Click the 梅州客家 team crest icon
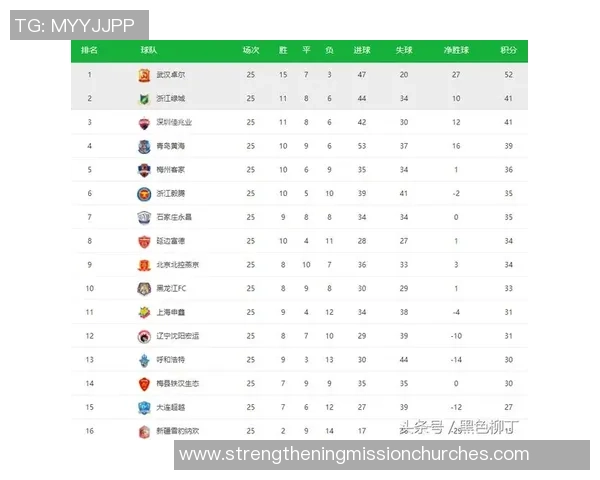This screenshot has width=600, height=480. click(144, 170)
